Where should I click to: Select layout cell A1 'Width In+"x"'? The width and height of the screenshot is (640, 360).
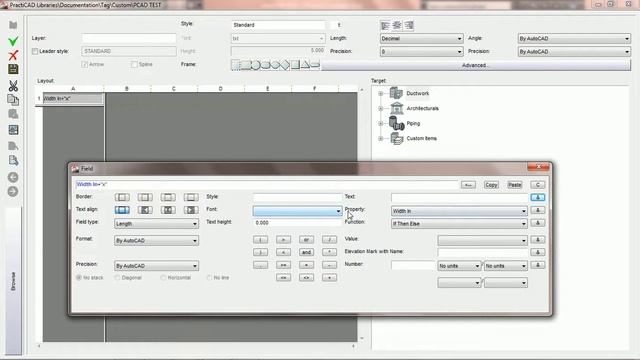73,98
